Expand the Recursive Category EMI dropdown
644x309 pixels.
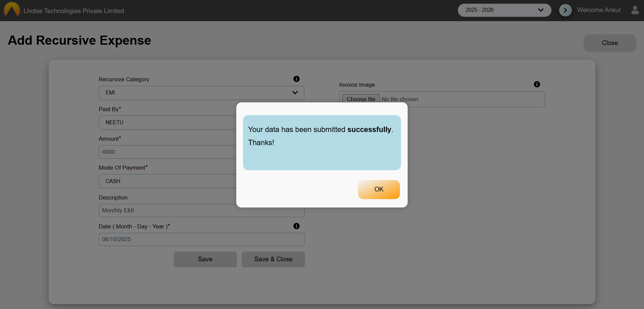pos(202,93)
